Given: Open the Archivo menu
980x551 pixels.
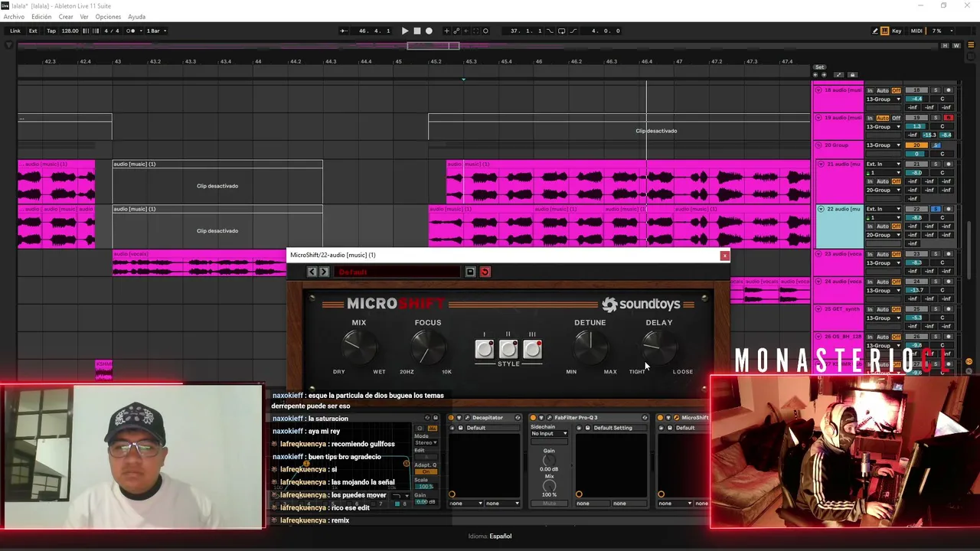Looking at the screenshot, I should 14,17.
